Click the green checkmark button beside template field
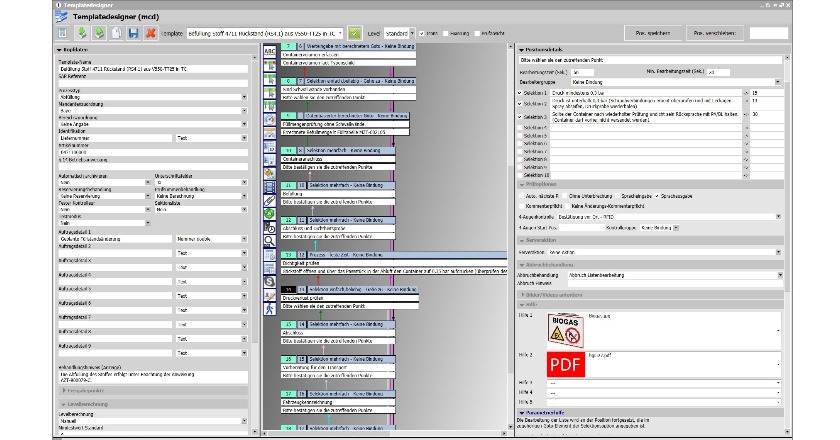 [x=354, y=33]
